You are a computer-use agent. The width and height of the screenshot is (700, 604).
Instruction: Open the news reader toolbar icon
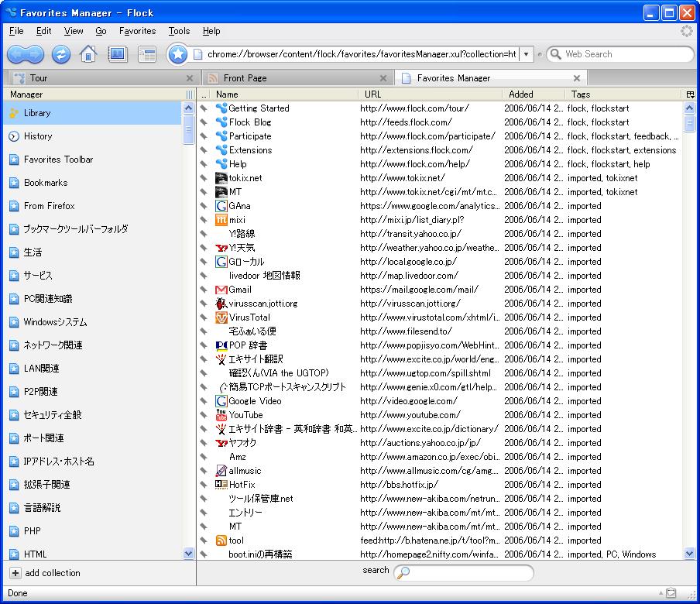tap(147, 54)
